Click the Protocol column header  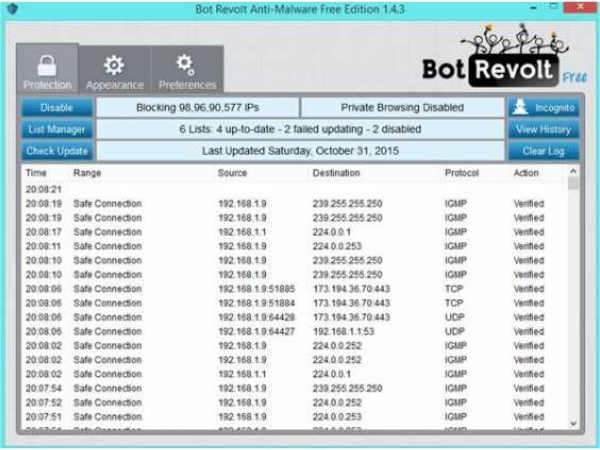[x=462, y=173]
